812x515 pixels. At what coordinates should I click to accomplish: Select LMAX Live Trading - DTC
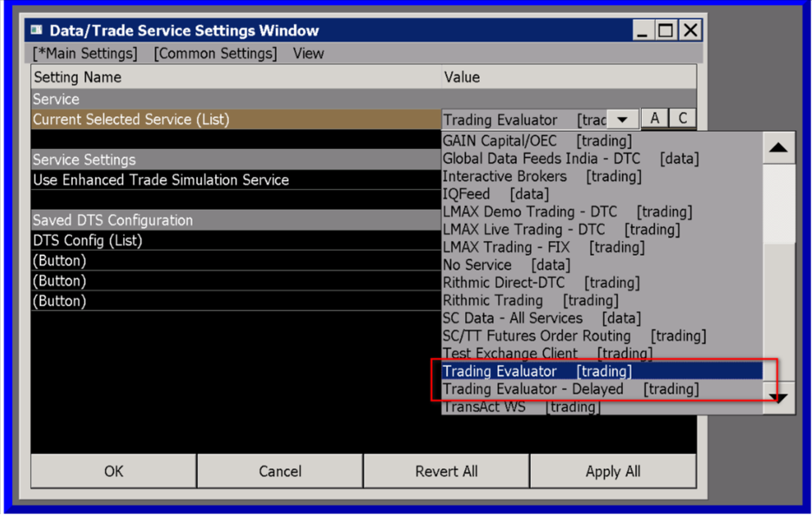coord(602,229)
